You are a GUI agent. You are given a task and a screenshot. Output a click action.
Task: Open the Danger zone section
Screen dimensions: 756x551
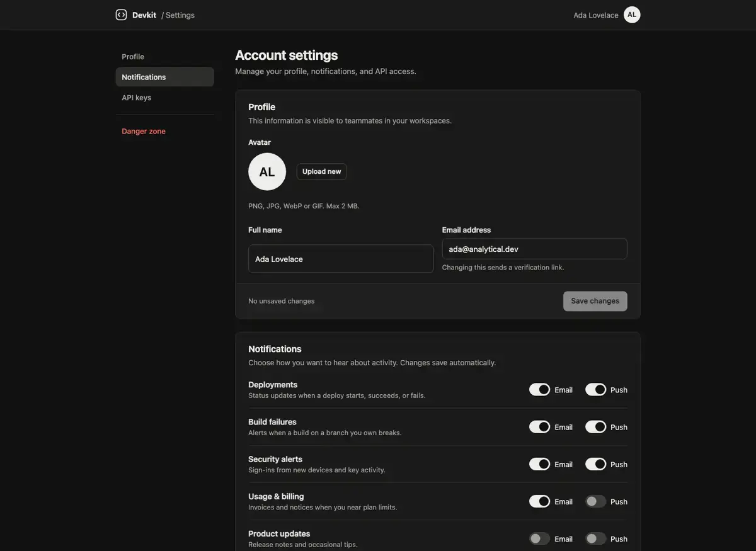(164, 131)
